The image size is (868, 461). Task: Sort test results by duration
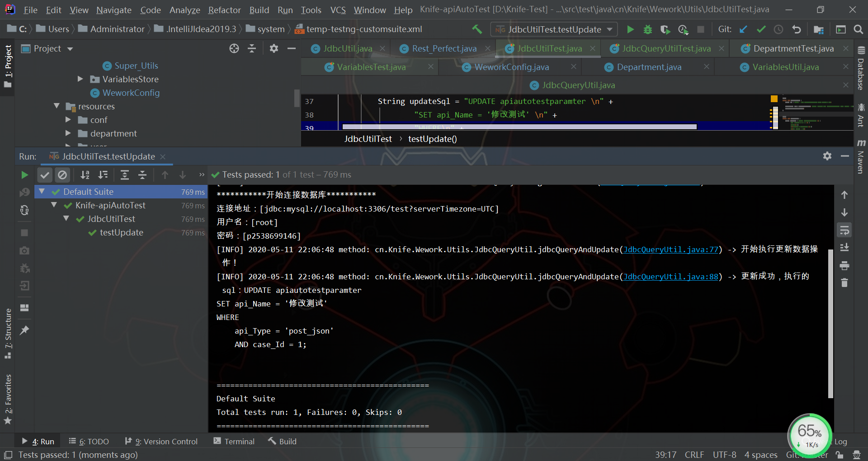tap(103, 175)
